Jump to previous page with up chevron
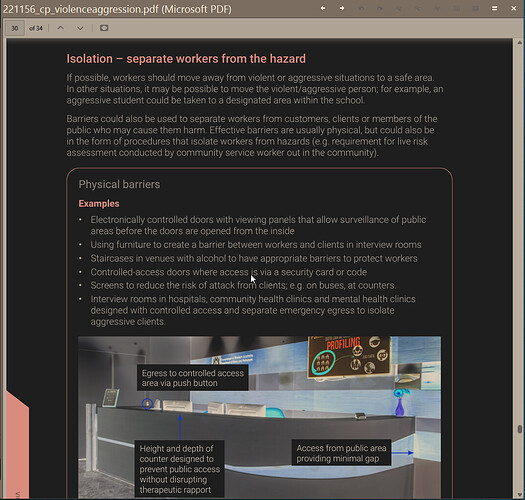This screenshot has width=525, height=500. 61,28
